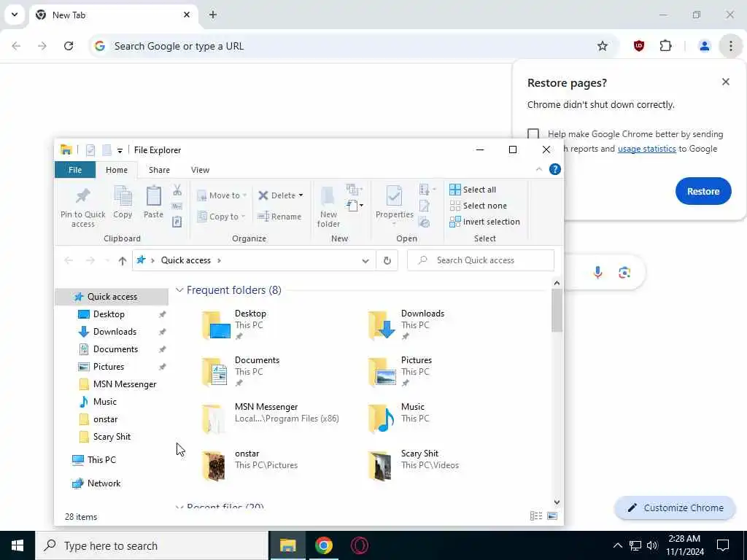Select This PC in navigation pane
Screen dimensions: 747x560
pos(93,460)
